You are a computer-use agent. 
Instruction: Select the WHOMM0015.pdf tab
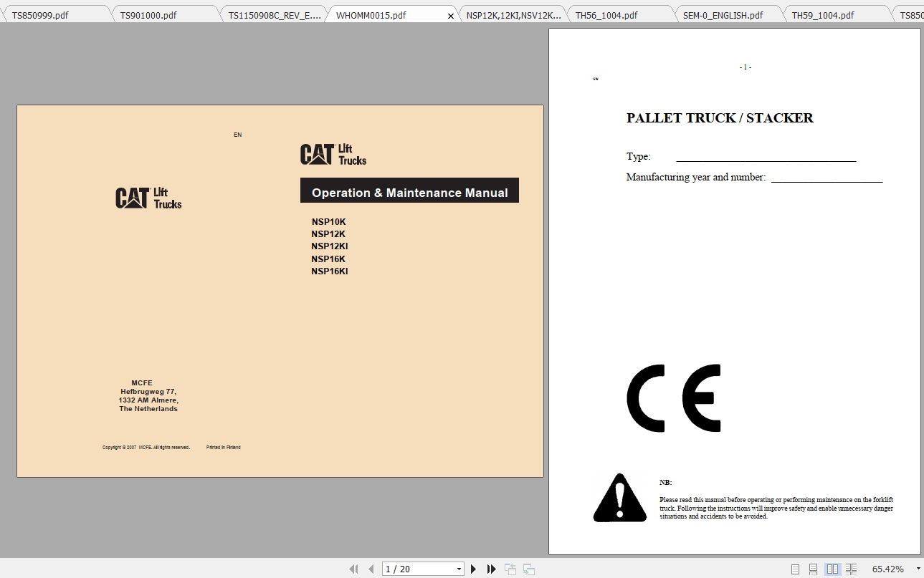click(371, 15)
